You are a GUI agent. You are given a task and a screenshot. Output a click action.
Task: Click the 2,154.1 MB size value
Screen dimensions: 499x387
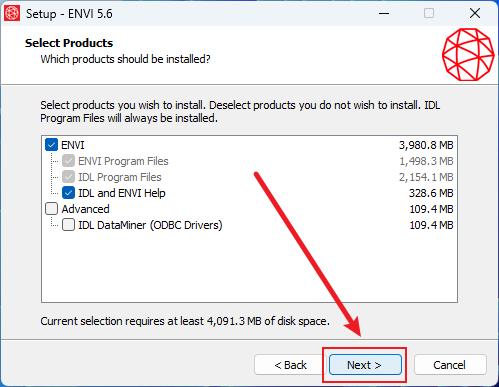426,177
